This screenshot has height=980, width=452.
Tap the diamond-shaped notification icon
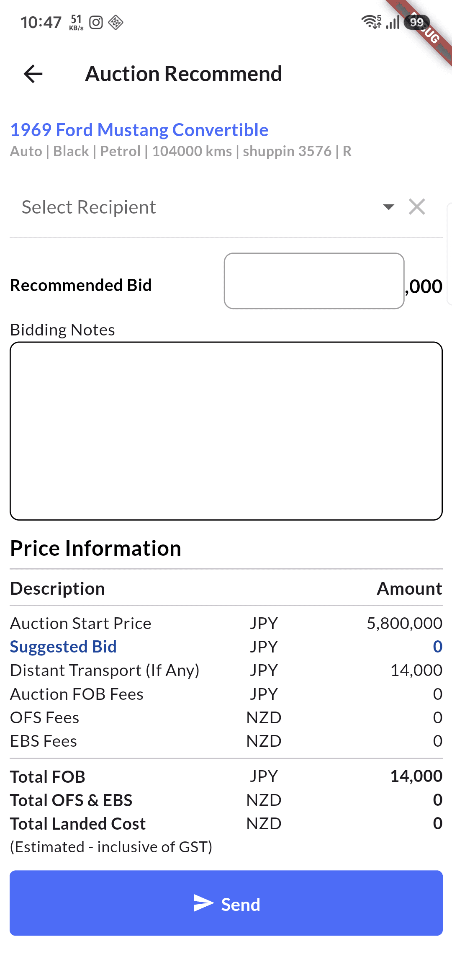point(116,23)
